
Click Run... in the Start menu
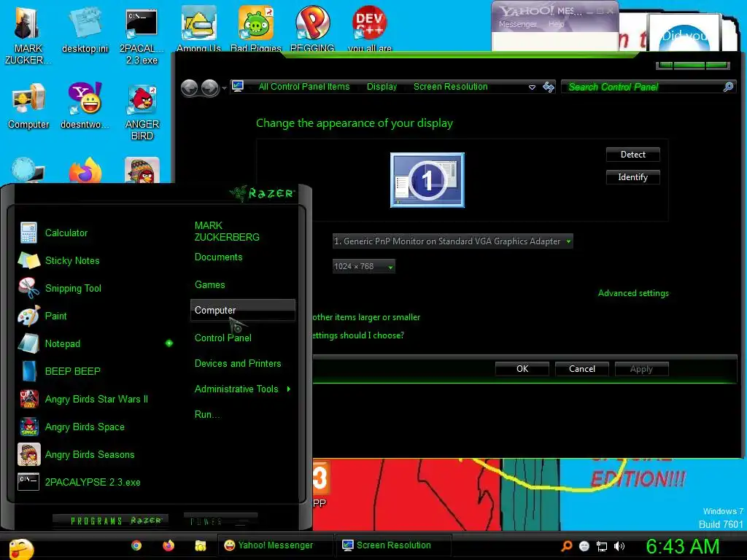point(207,414)
